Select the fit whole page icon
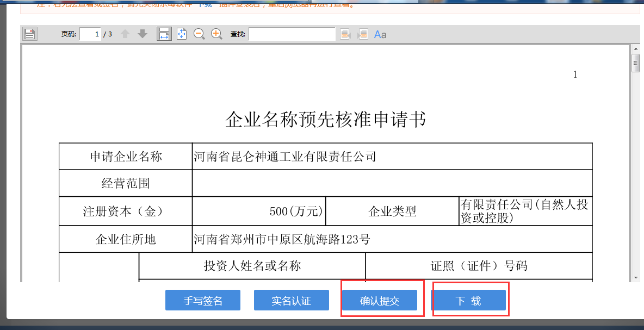 182,33
